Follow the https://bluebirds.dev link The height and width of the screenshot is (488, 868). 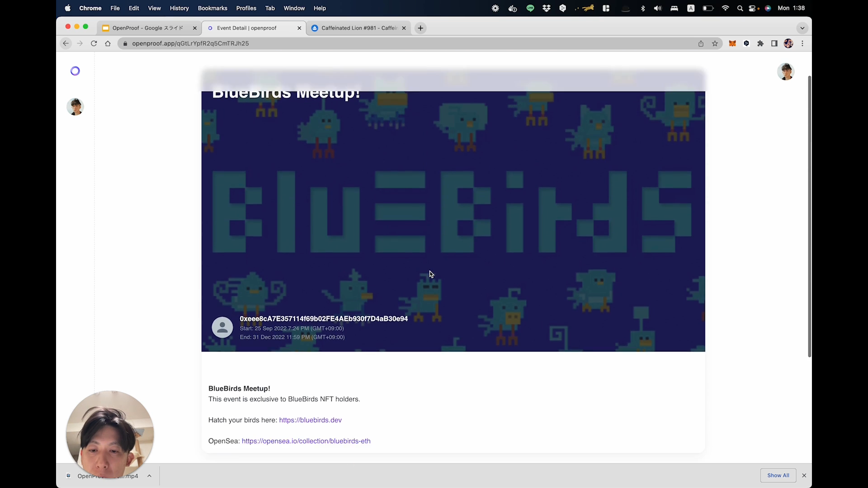click(x=310, y=420)
